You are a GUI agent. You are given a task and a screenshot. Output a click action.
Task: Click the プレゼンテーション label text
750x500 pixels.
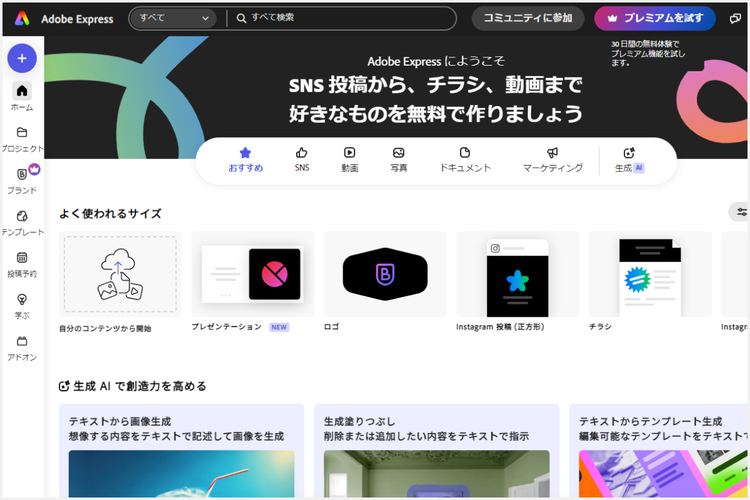(x=227, y=327)
